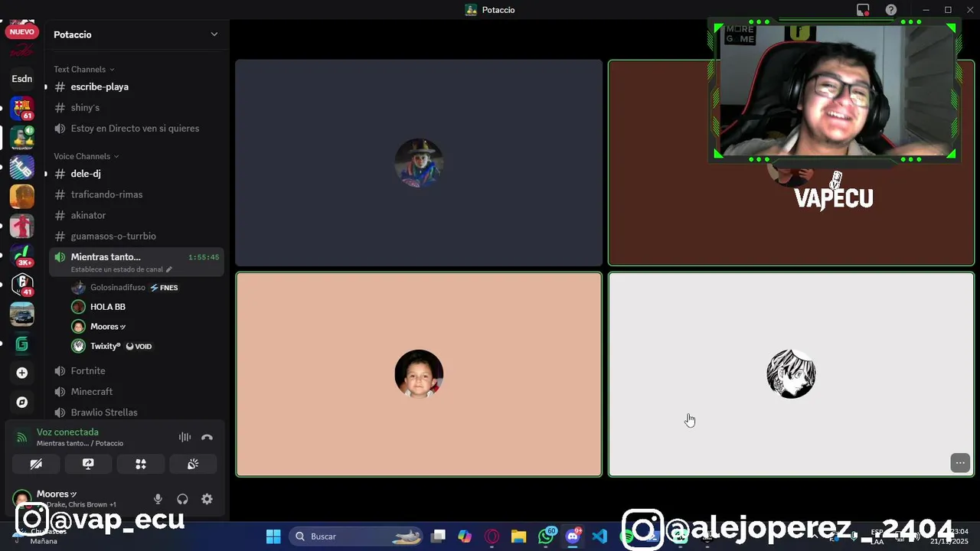This screenshot has height=551, width=980.
Task: Open the car picture server icon
Action: [21, 314]
